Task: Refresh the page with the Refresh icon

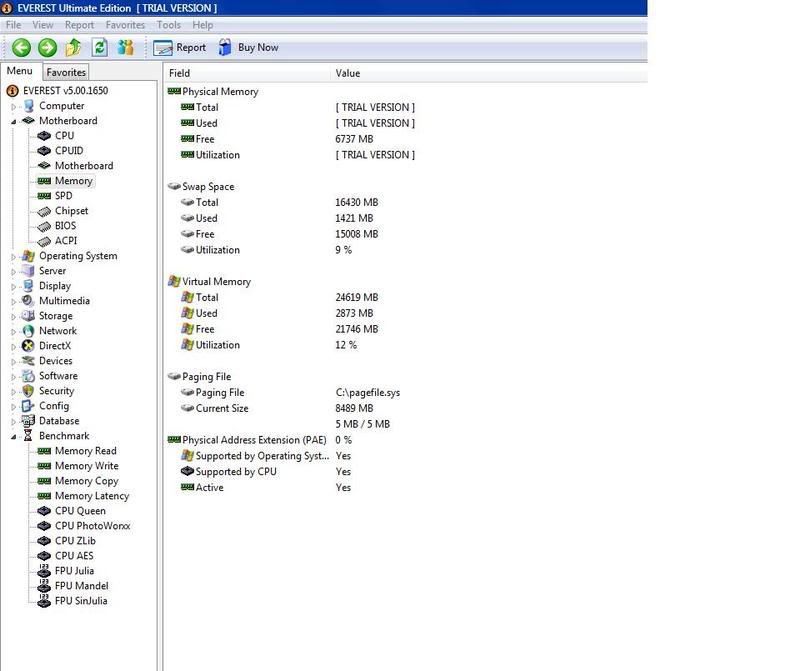Action: [99, 47]
